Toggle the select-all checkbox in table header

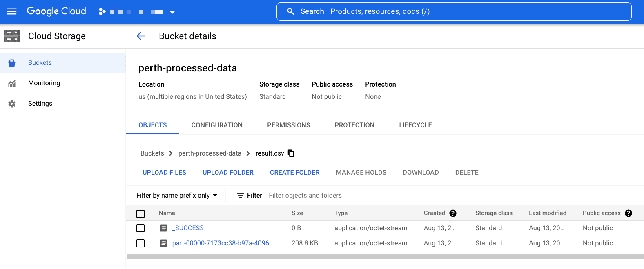click(x=140, y=213)
